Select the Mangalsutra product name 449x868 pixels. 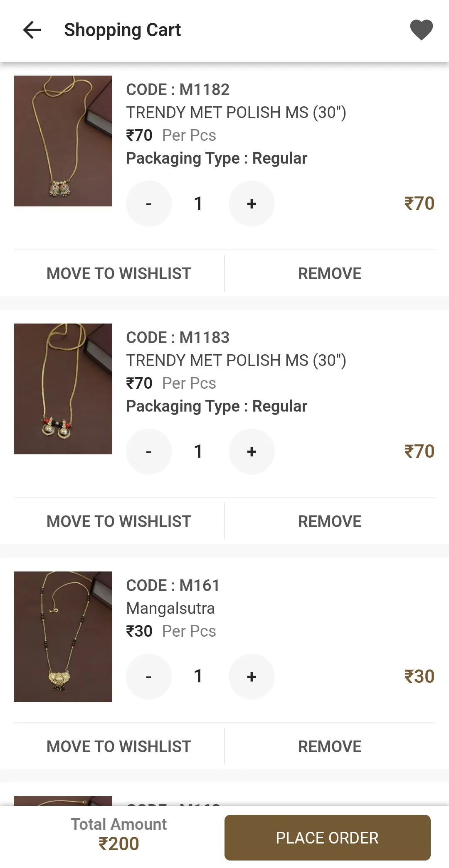[170, 608]
